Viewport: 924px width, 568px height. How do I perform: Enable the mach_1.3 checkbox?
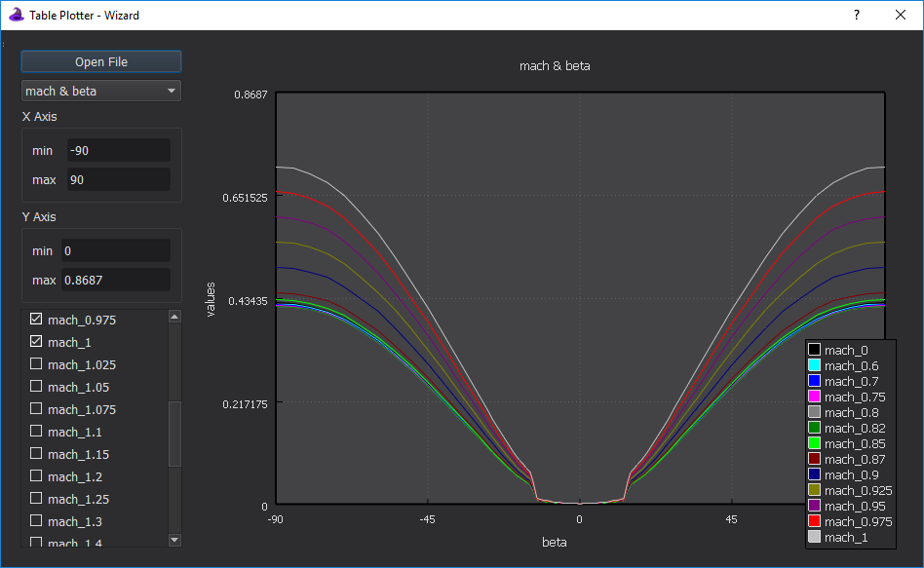pyautogui.click(x=36, y=520)
